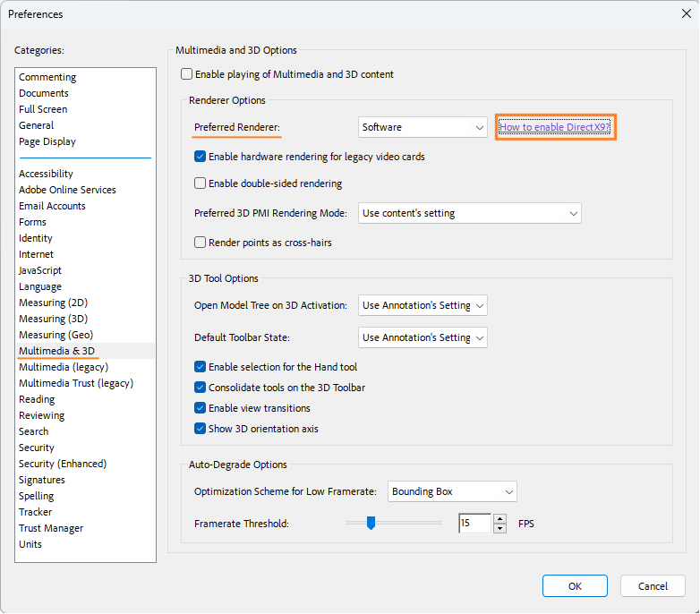The image size is (700, 614).
Task: Increase the Framerate Threshold with the up arrow
Action: [500, 518]
